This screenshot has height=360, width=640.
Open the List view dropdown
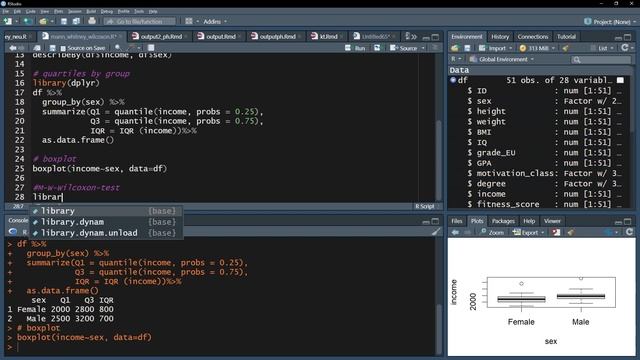coord(602,48)
